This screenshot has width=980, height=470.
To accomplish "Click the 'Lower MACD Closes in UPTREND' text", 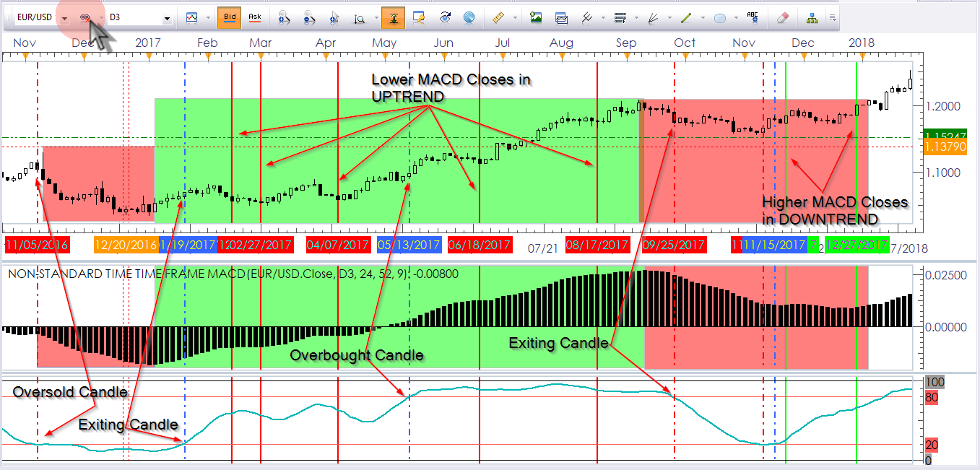I will point(452,87).
